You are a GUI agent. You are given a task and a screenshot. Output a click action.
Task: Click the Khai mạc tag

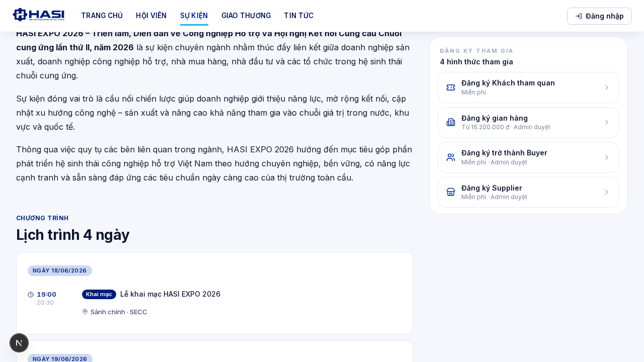(x=99, y=294)
